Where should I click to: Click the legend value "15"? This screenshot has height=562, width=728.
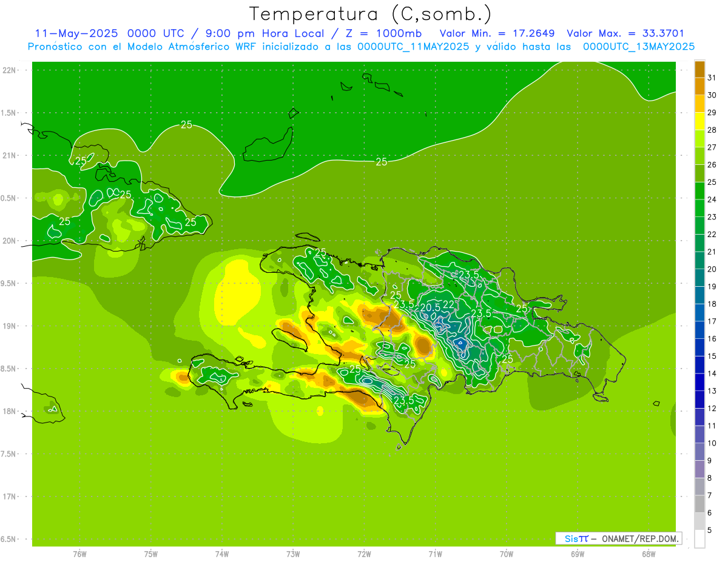click(712, 356)
